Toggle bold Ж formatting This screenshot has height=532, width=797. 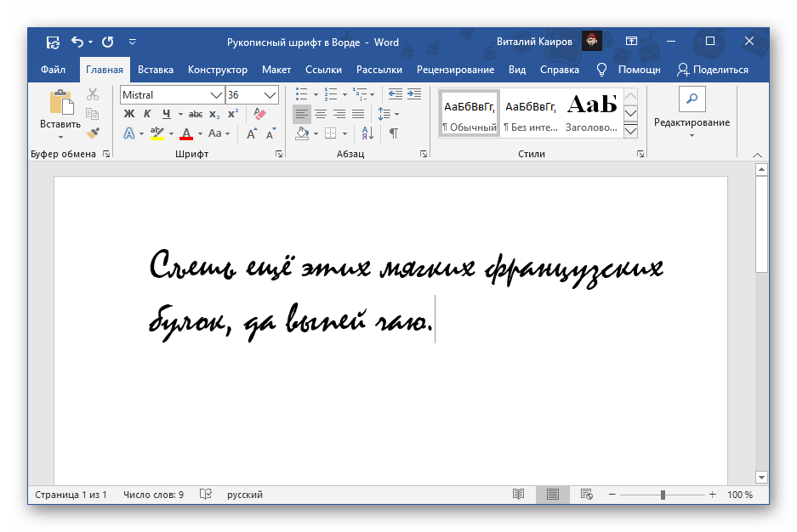coord(129,114)
